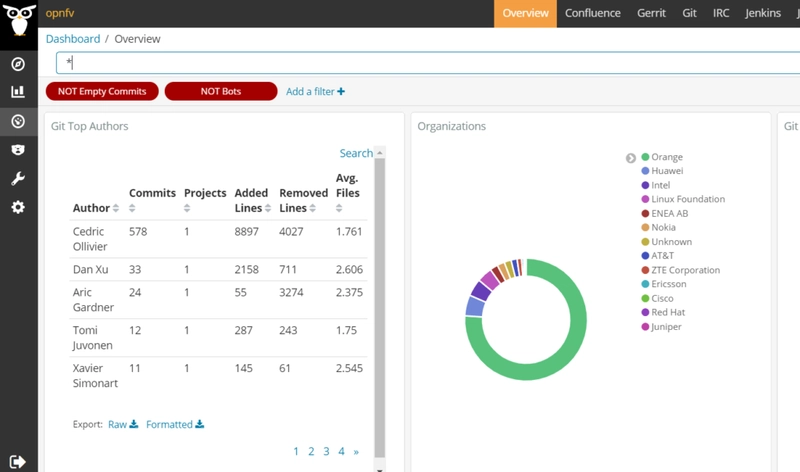
Task: Go to page 4 of authors table
Action: tap(341, 451)
